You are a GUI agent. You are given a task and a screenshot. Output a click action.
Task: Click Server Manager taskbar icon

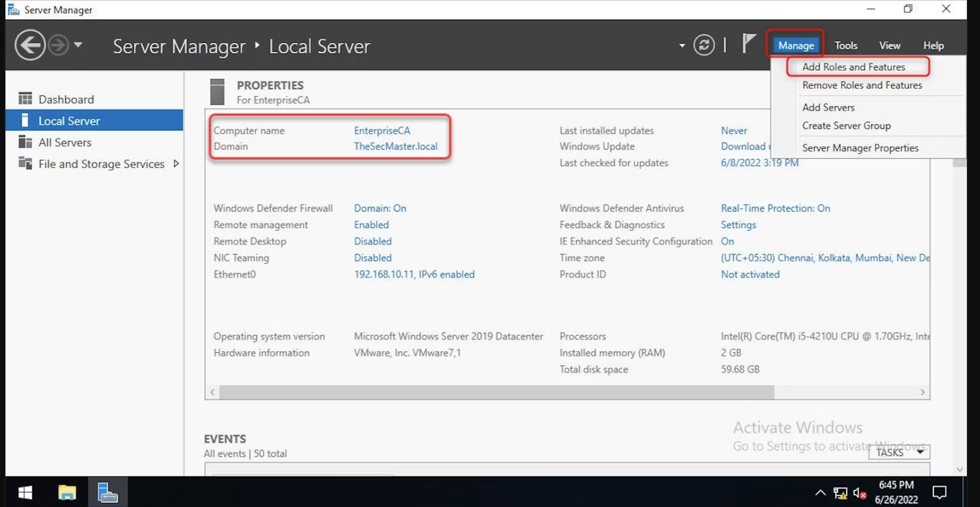coord(108,492)
